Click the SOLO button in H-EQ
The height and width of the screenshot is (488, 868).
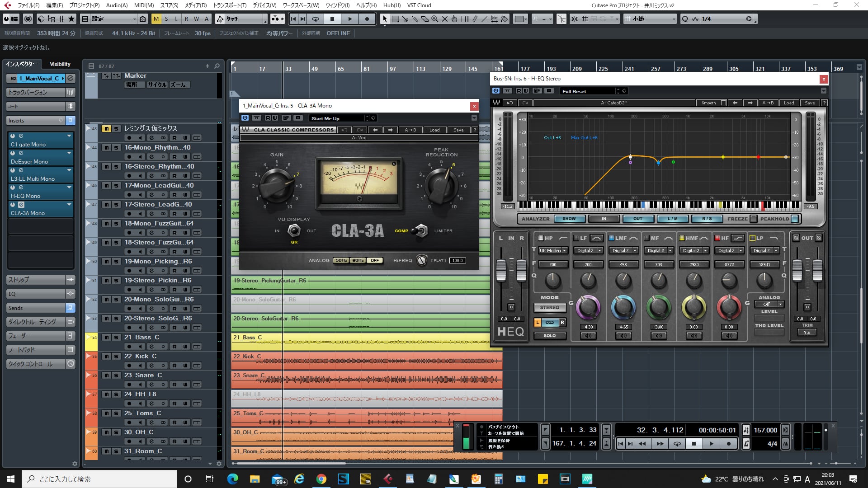pos(549,336)
